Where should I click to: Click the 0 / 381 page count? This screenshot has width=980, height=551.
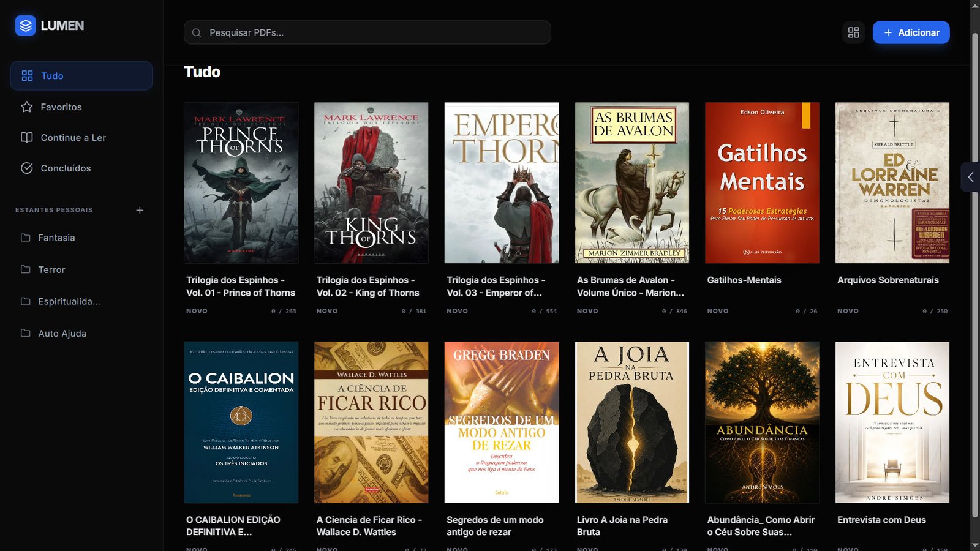(414, 311)
